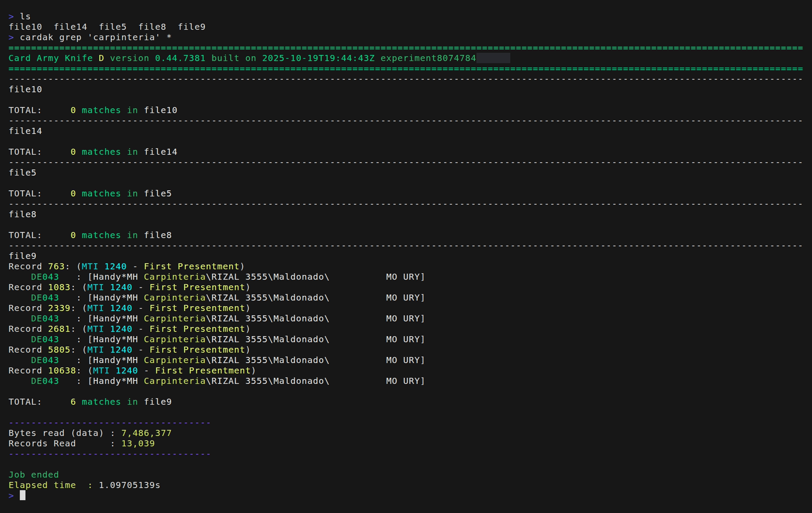Click the version number 0.44.7381 in the banner
The image size is (812, 513).
click(180, 58)
